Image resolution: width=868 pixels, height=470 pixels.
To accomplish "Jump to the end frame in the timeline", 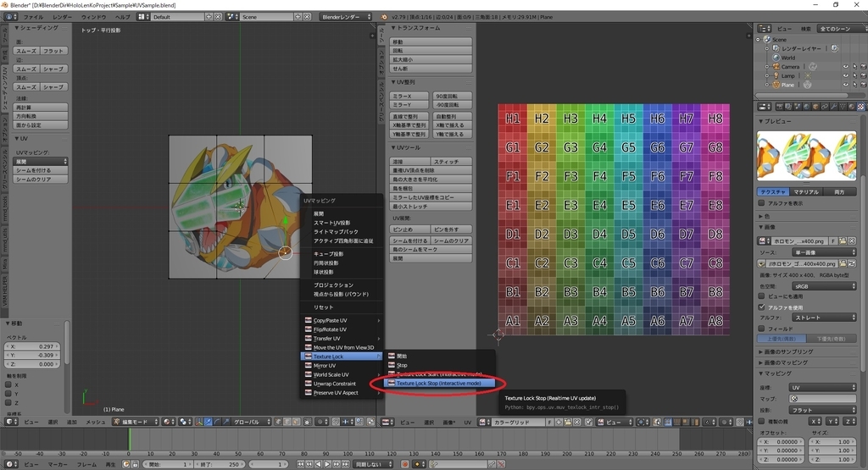I will coord(345,464).
